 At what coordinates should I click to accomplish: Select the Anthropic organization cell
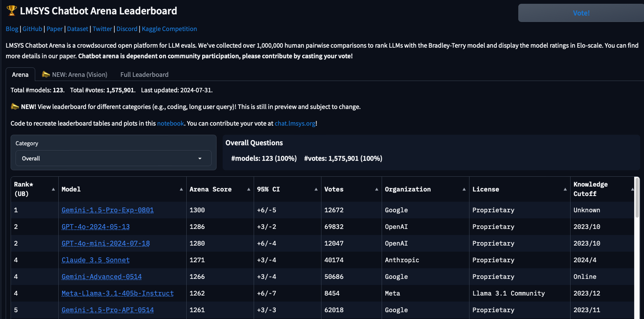click(x=426, y=260)
